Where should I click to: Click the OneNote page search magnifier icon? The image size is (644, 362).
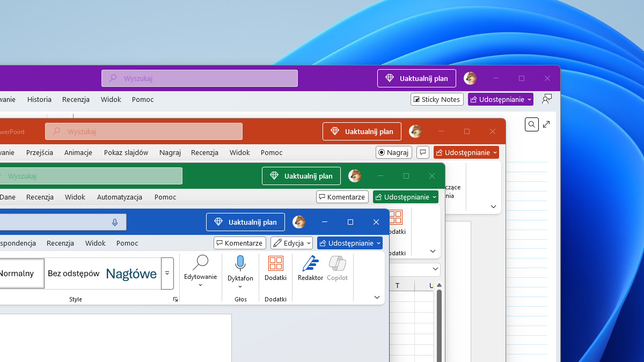pos(531,124)
